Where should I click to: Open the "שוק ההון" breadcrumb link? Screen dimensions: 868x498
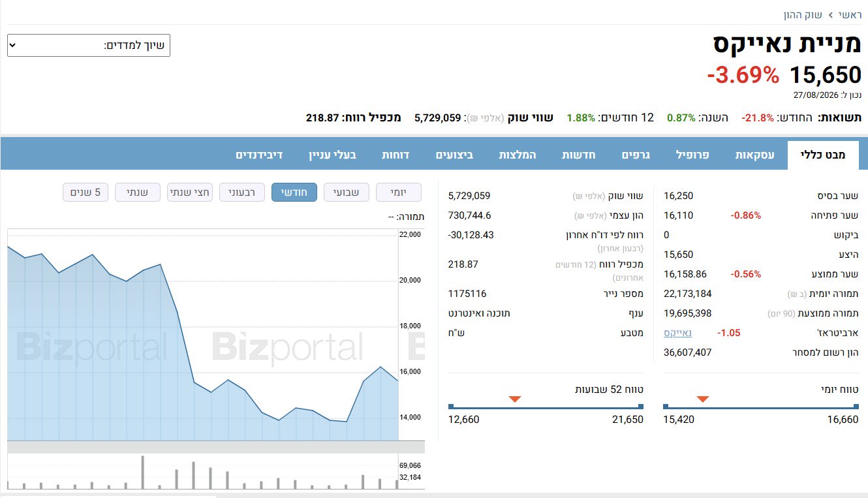tap(803, 14)
